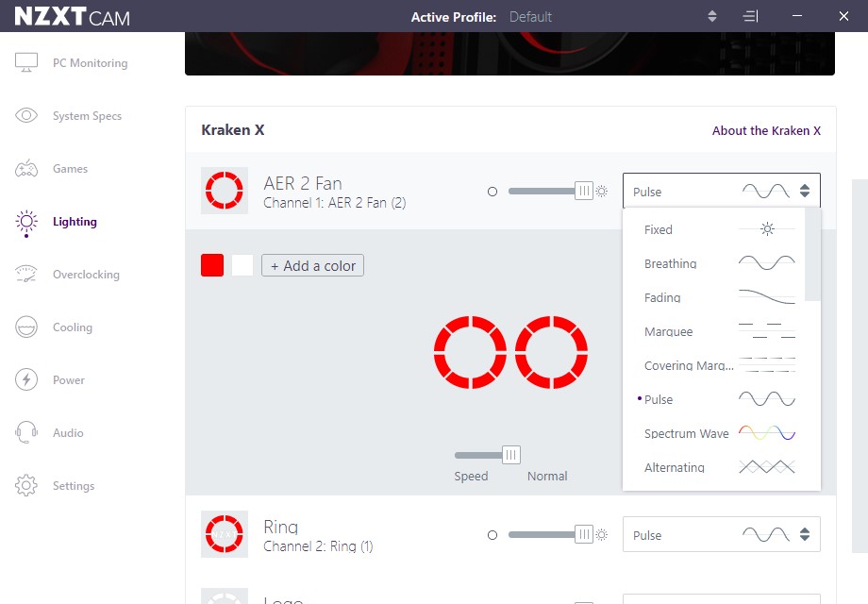Click the lighting mode list scrollbar
The image size is (868, 604).
pyautogui.click(x=812, y=255)
